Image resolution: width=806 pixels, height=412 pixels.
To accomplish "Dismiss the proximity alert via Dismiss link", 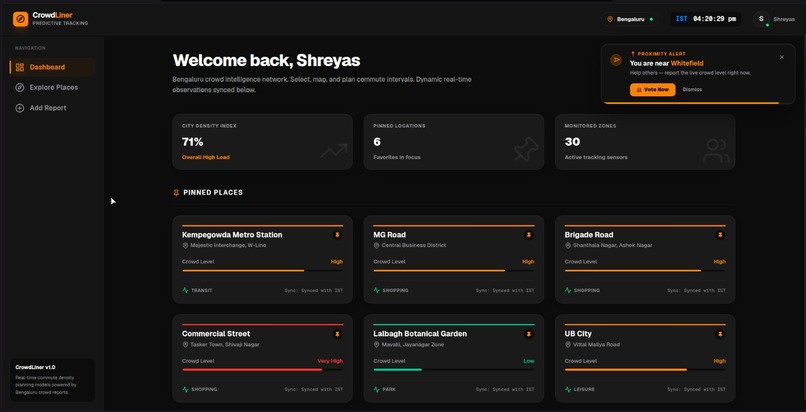I will point(692,89).
